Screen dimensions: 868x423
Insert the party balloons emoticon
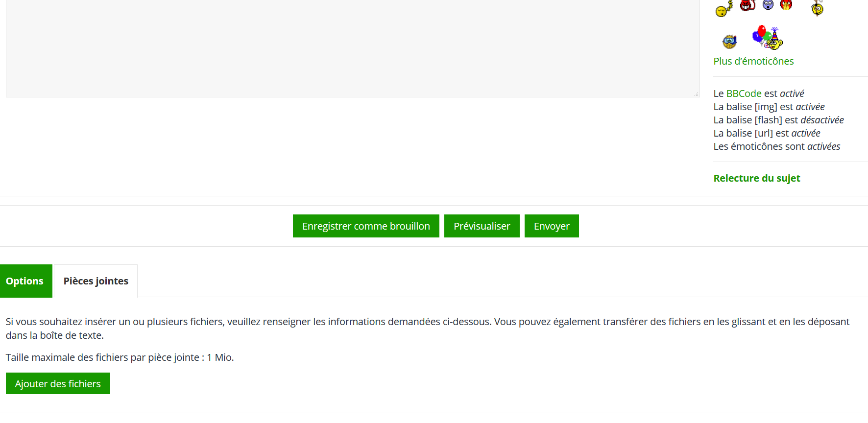pyautogui.click(x=767, y=38)
